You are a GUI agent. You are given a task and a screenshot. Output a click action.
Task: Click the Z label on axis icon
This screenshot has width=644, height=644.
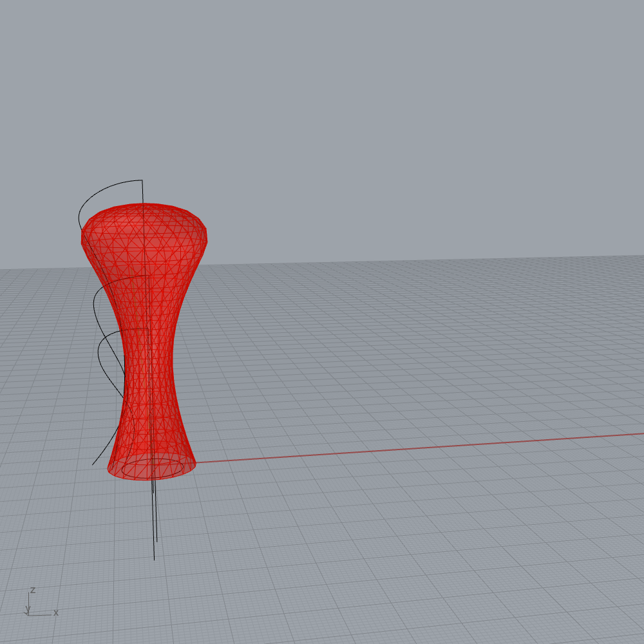tap(33, 590)
